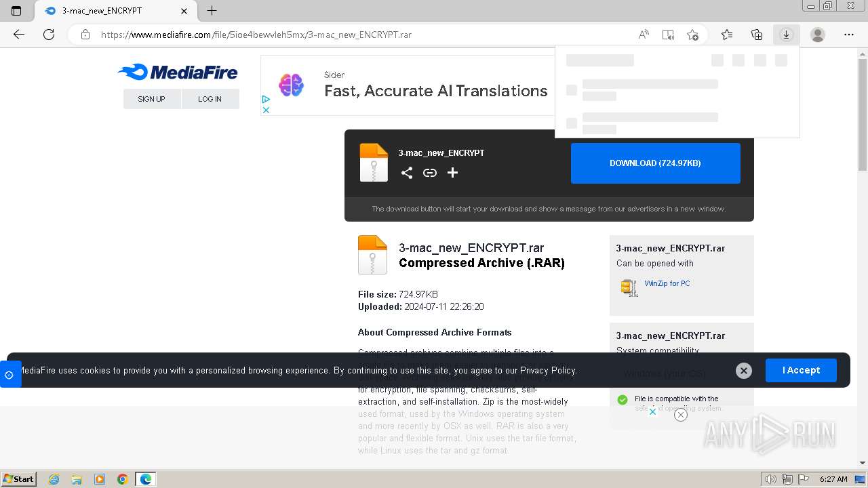868x488 pixels.
Task: Open the blue privacy settings gear icon
Action: click(x=9, y=374)
